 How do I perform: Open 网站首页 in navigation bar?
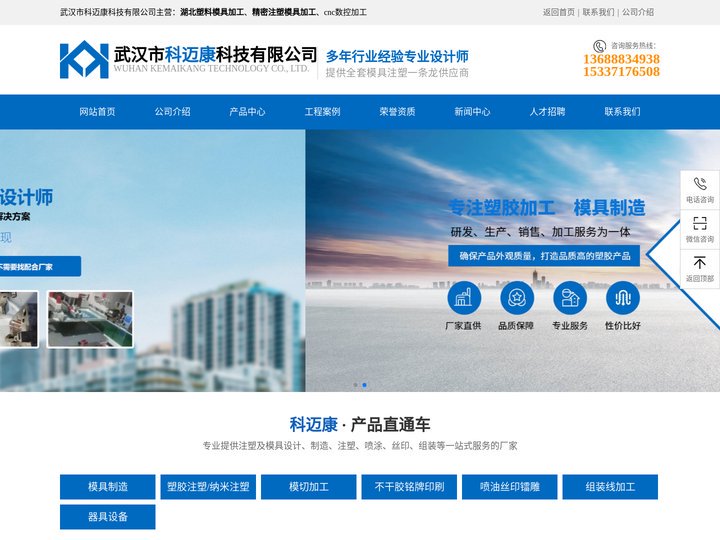click(97, 112)
